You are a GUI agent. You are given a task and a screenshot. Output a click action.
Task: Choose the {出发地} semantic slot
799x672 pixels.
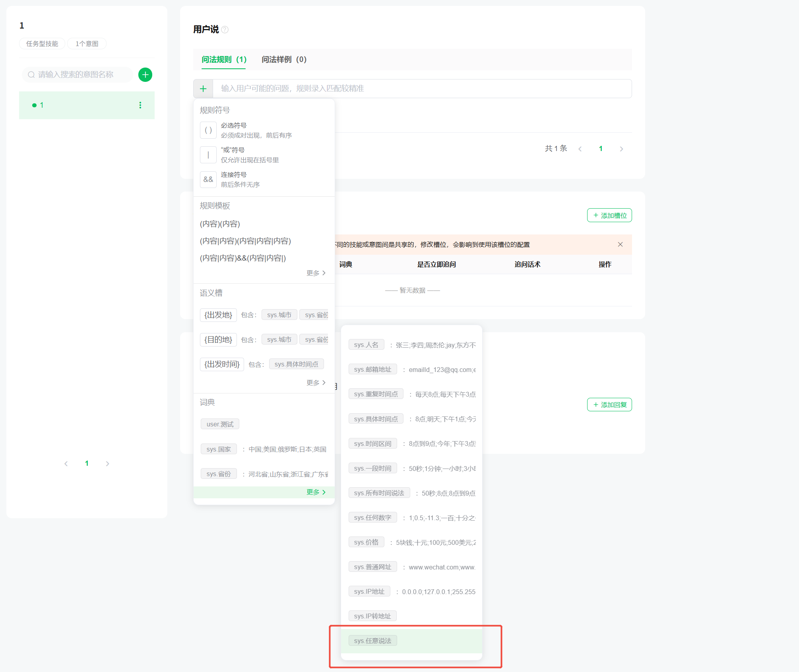tap(218, 315)
